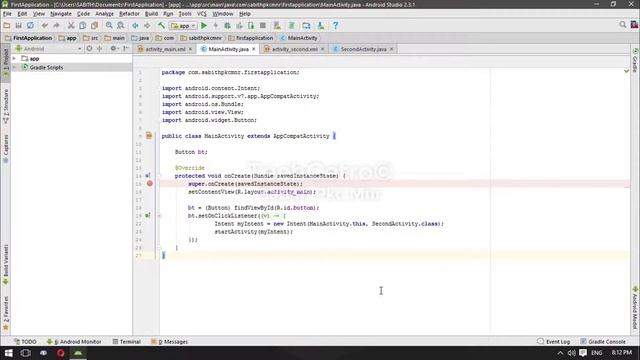Viewport: 640px width, 360px height.
Task: Open the Messages tool window
Action: [169, 342]
